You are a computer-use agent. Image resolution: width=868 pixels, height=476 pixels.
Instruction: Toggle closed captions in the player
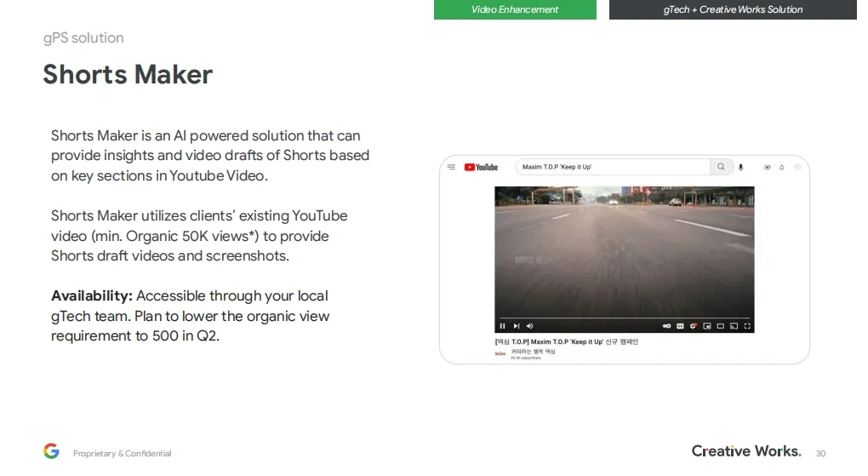(x=681, y=325)
